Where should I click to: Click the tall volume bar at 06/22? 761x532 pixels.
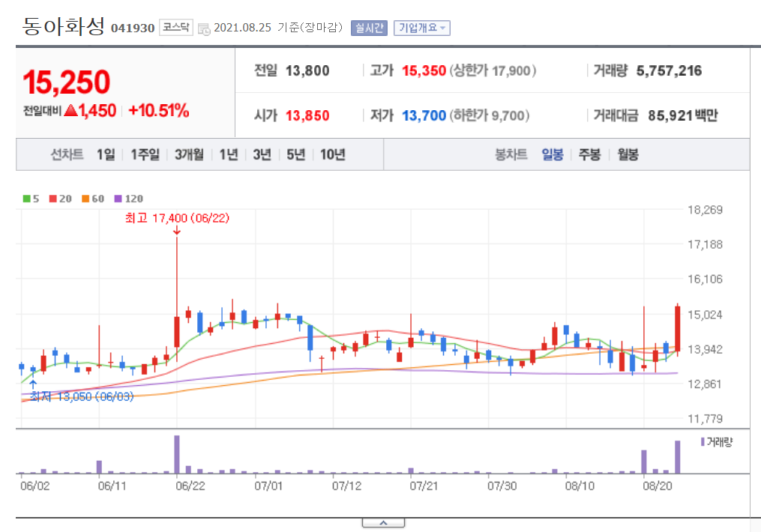[177, 454]
